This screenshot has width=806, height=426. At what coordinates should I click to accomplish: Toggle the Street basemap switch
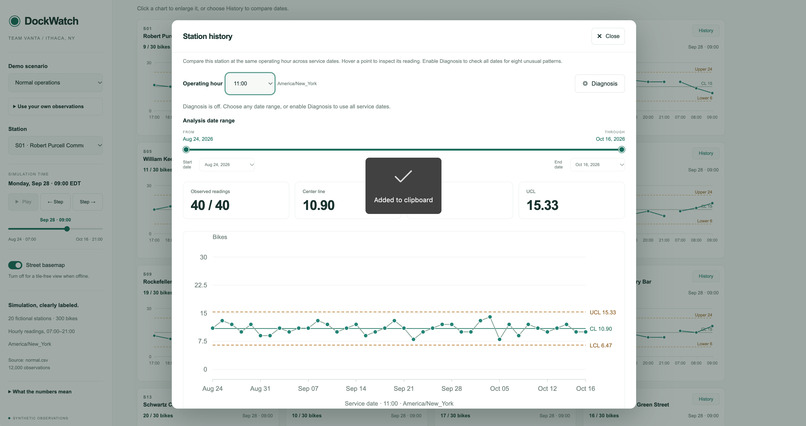pos(15,265)
